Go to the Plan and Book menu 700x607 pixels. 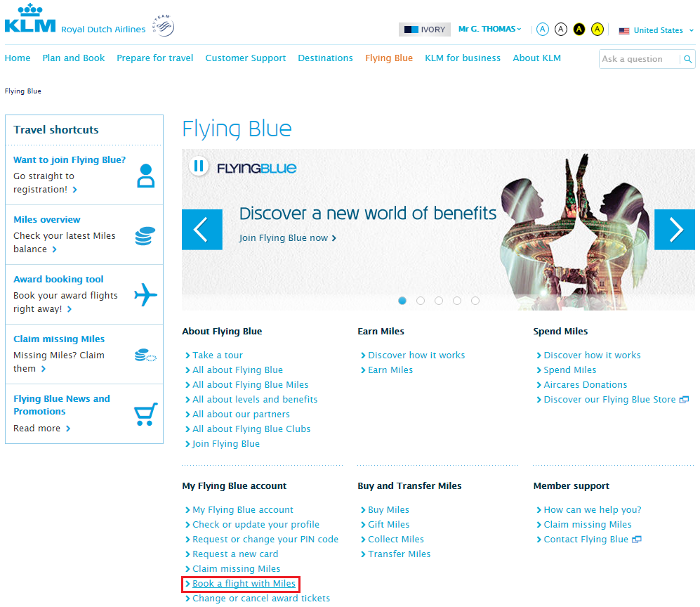pyautogui.click(x=73, y=58)
